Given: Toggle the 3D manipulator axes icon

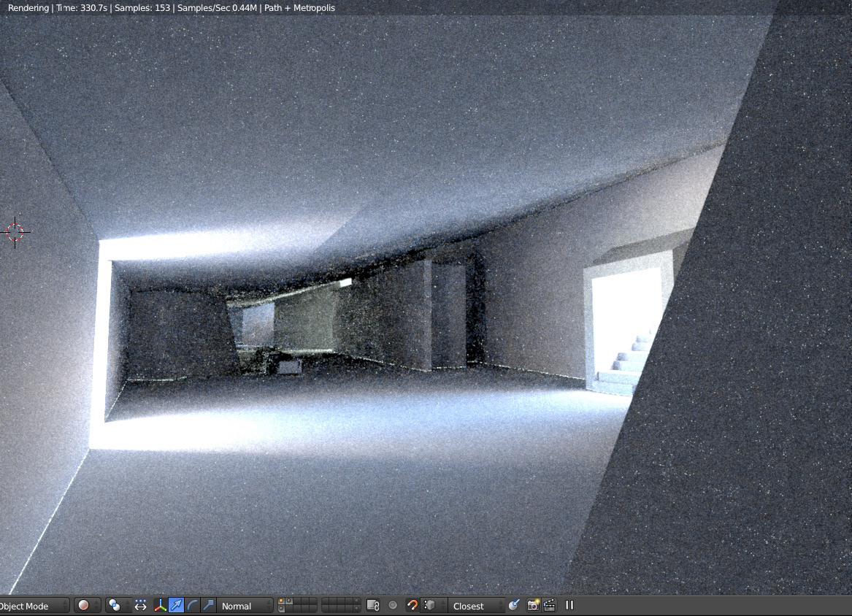Looking at the screenshot, I should click(161, 606).
